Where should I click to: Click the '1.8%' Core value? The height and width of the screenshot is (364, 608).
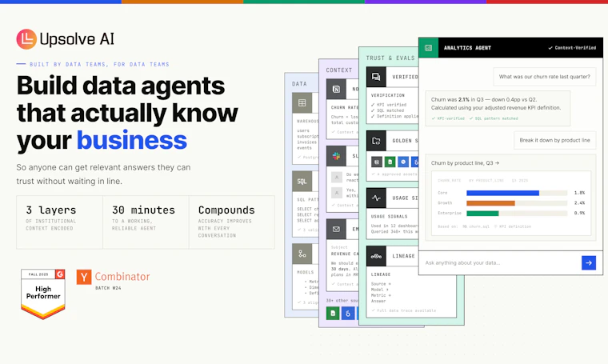pos(579,193)
